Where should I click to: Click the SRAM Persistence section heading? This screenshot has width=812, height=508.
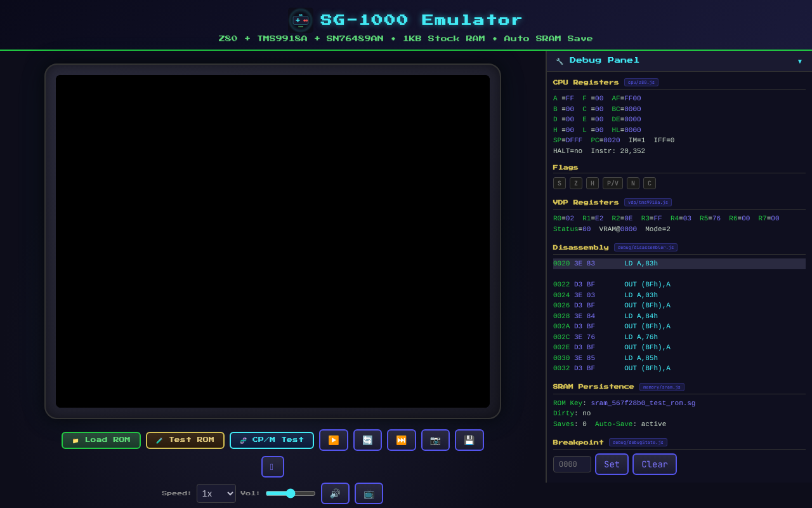point(593,387)
